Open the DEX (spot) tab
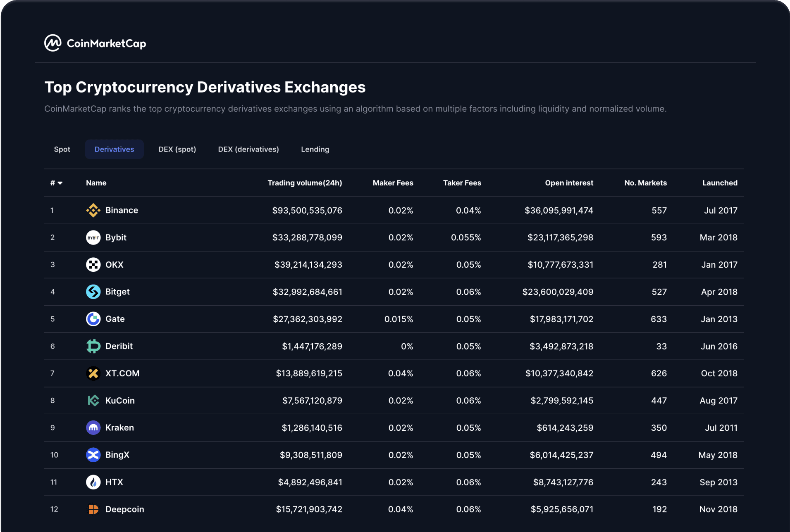 pos(177,150)
